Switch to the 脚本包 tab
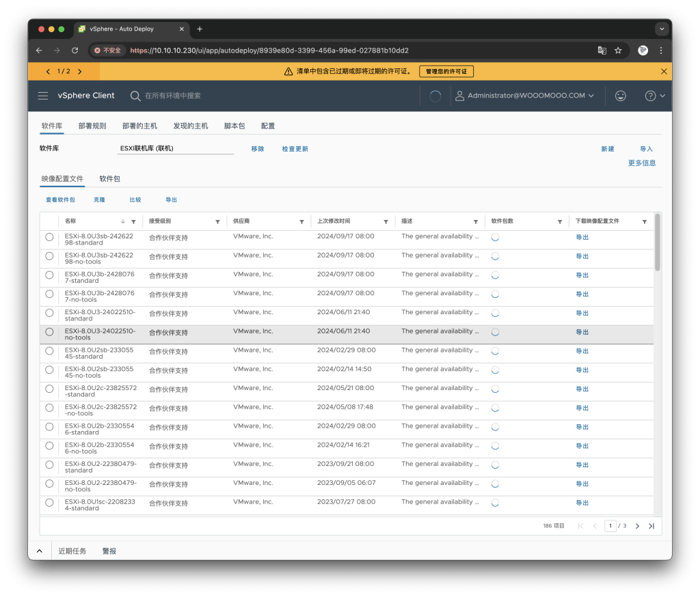 coord(234,126)
